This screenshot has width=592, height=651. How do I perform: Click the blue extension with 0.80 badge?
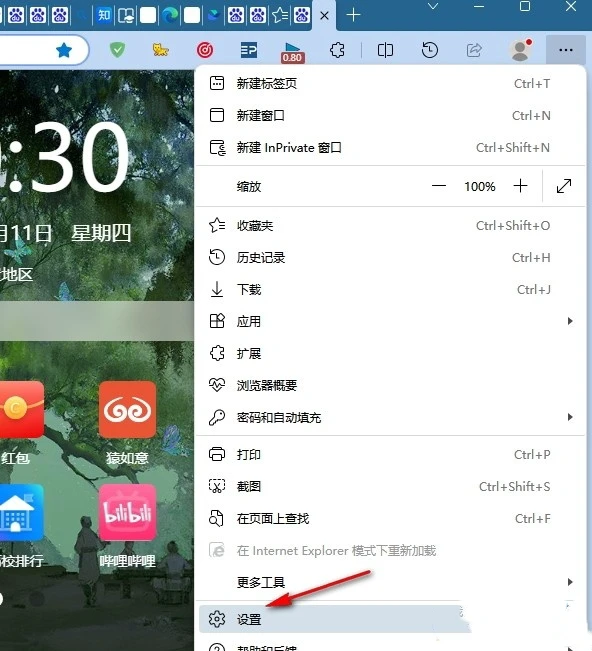(292, 52)
